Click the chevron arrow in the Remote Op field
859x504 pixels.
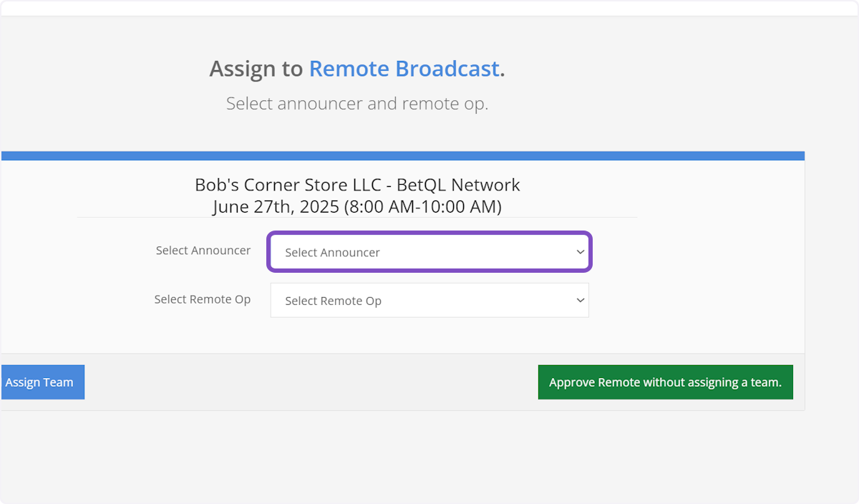click(580, 301)
